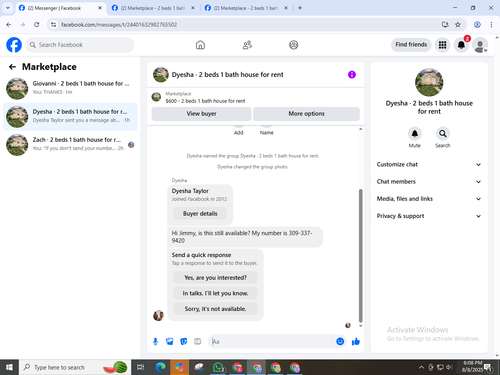Open the Menu grid icon

442,45
